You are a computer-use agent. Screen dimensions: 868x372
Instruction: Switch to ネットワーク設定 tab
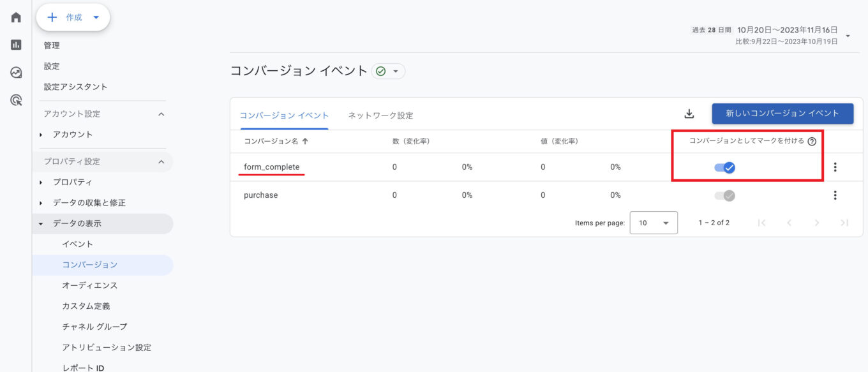380,115
